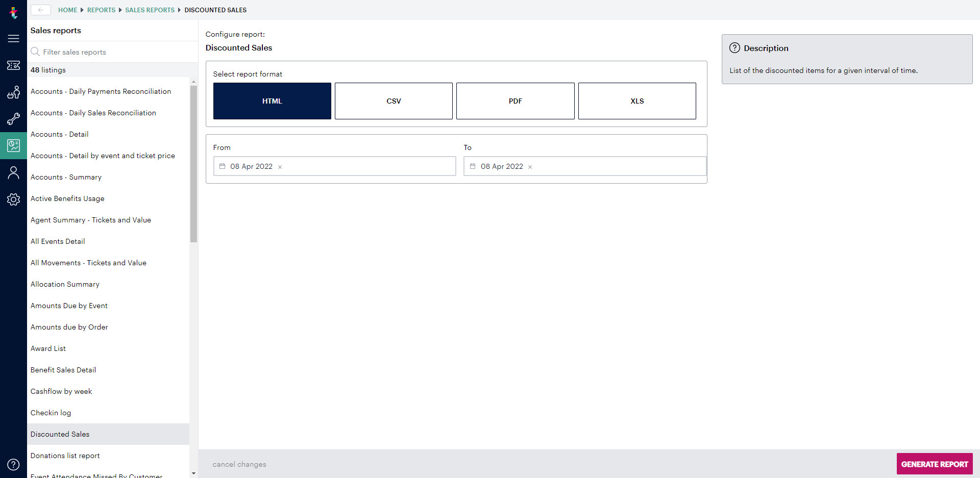Open the customers section from the sidebar
The image size is (980, 478).
tap(13, 92)
